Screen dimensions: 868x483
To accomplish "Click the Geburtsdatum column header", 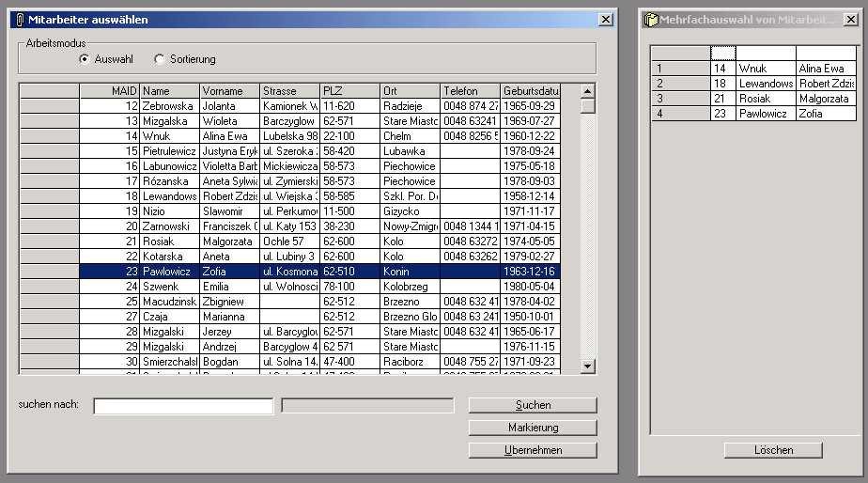I will 531,91.
